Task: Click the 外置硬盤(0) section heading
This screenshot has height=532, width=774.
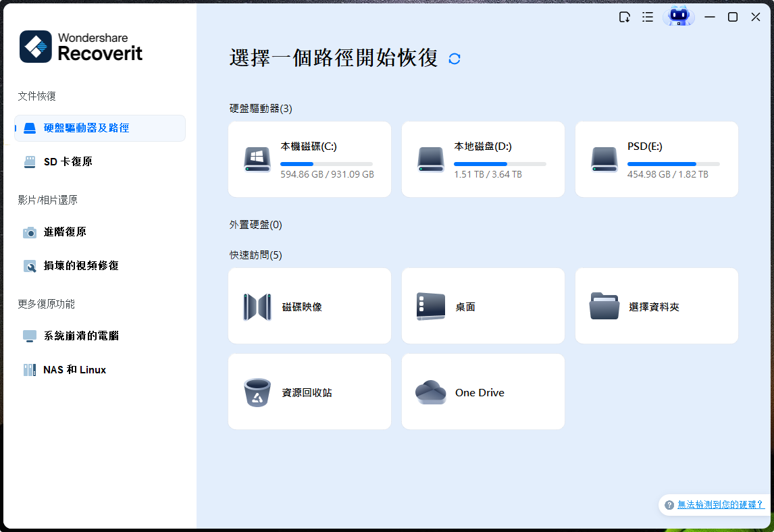Action: [x=256, y=225]
